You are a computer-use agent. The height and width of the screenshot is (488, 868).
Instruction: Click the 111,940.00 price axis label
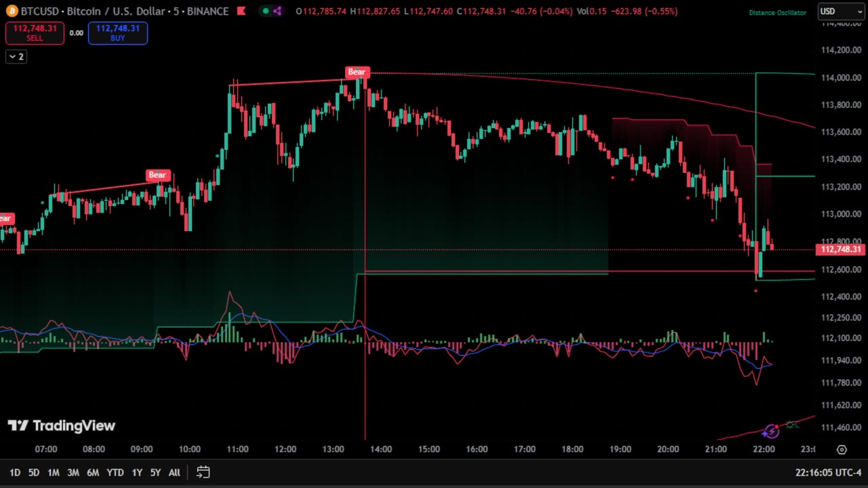click(x=841, y=361)
